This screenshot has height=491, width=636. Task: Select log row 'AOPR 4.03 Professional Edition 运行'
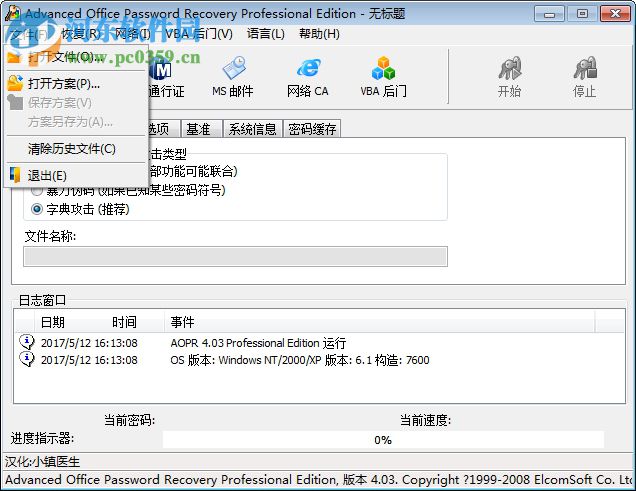pos(320,343)
